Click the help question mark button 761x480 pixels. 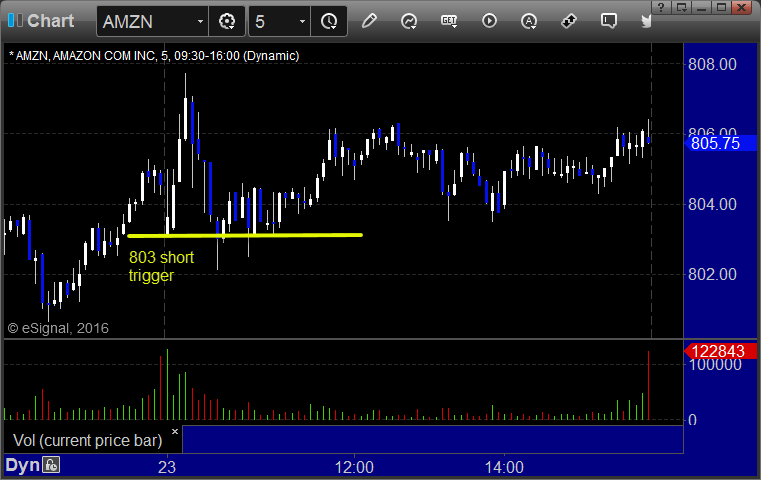[661, 7]
